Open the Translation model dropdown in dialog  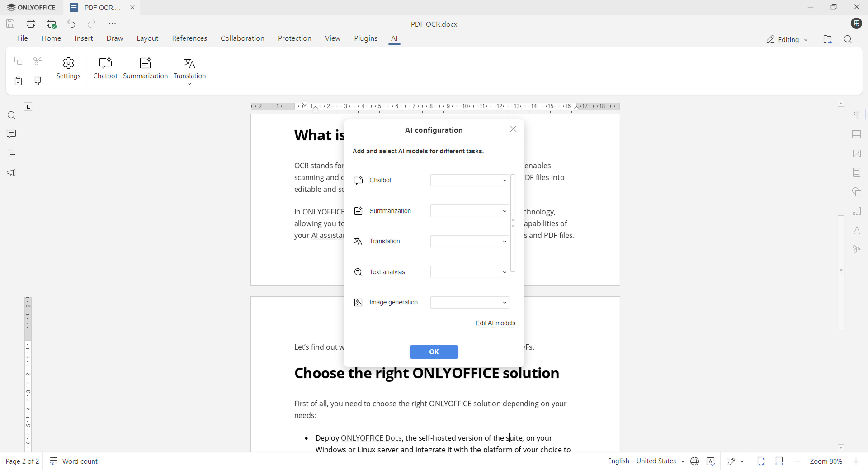[x=470, y=242]
